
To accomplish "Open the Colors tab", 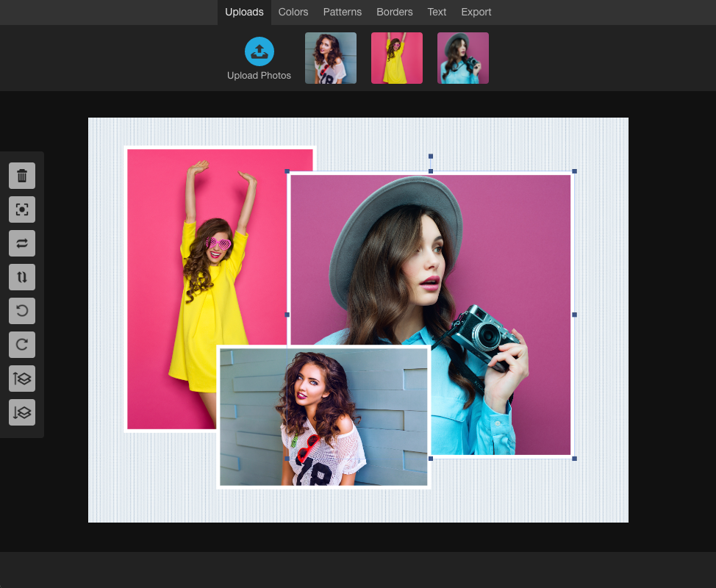I will tap(293, 12).
